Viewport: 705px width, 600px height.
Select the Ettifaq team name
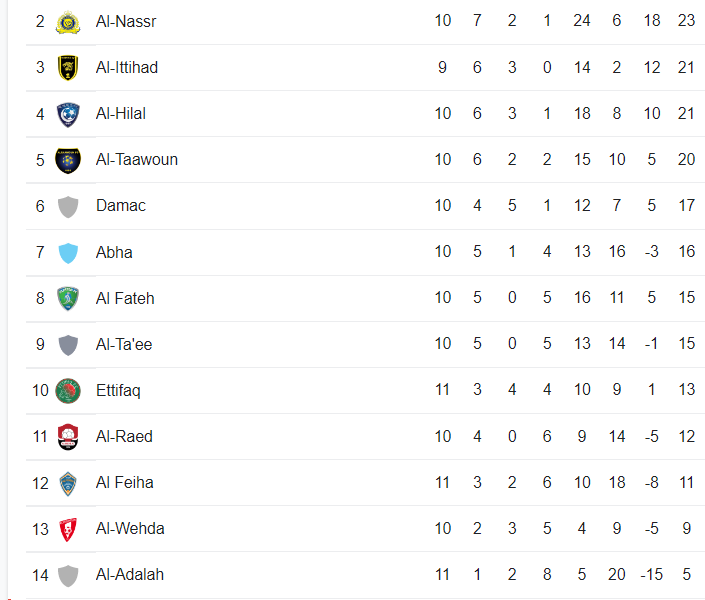coord(118,390)
